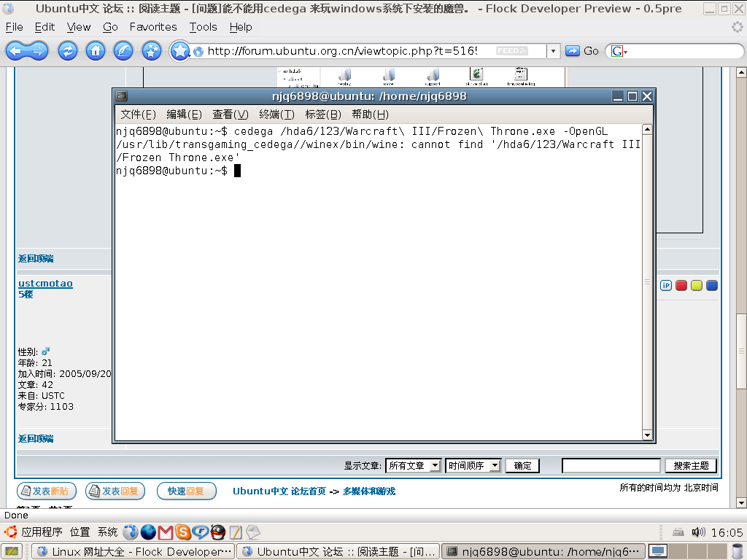747x560 pixels.
Task: Launch the QQ penguin panel icon
Action: tap(217, 532)
